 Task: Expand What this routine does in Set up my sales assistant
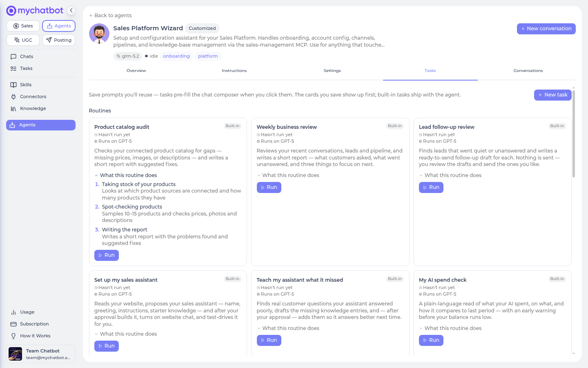126,334
